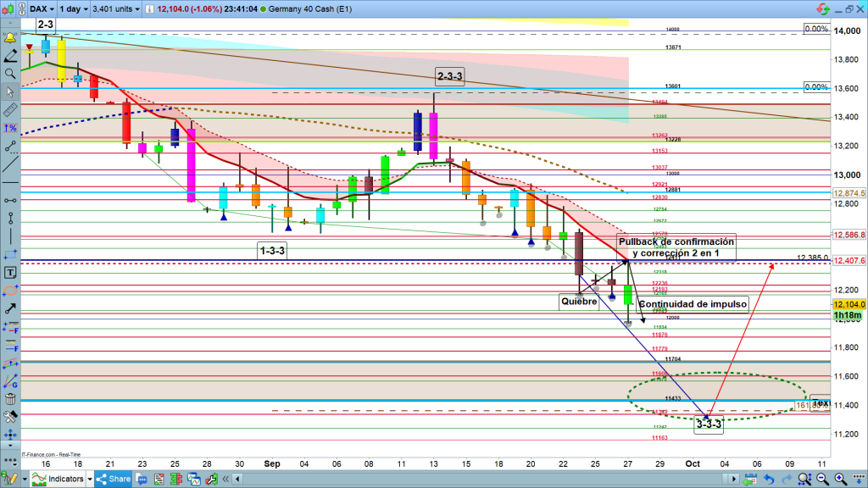Click the trash bin delete icon
Viewport: 868px width, 488px height.
click(x=10, y=399)
